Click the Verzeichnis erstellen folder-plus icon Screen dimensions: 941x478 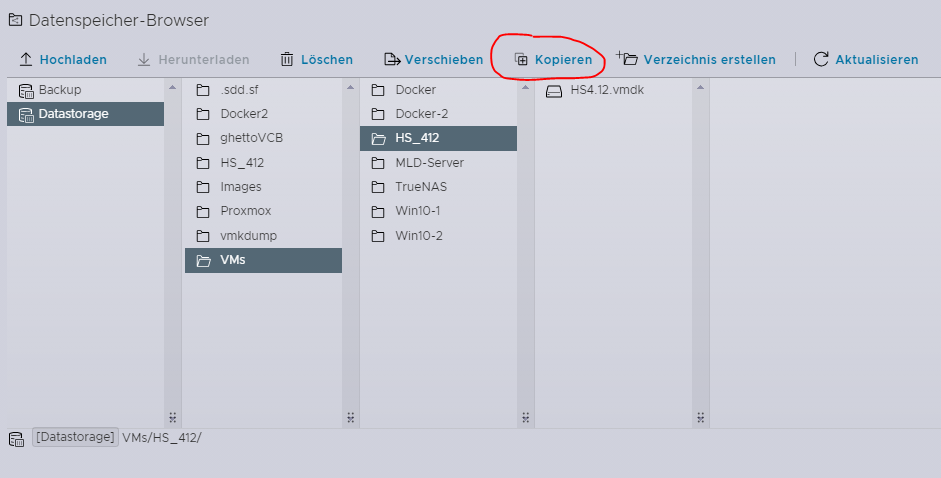pos(627,59)
